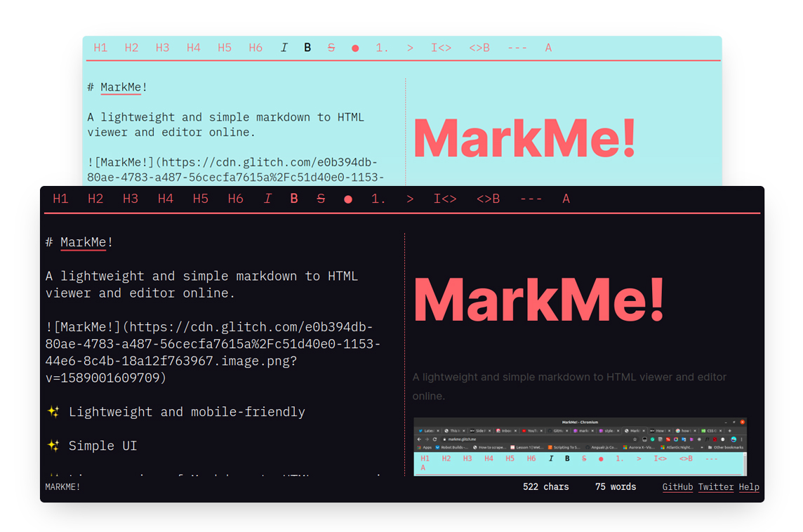Click H1 in the light window toolbar
This screenshot has height=532, width=803.
(100, 48)
